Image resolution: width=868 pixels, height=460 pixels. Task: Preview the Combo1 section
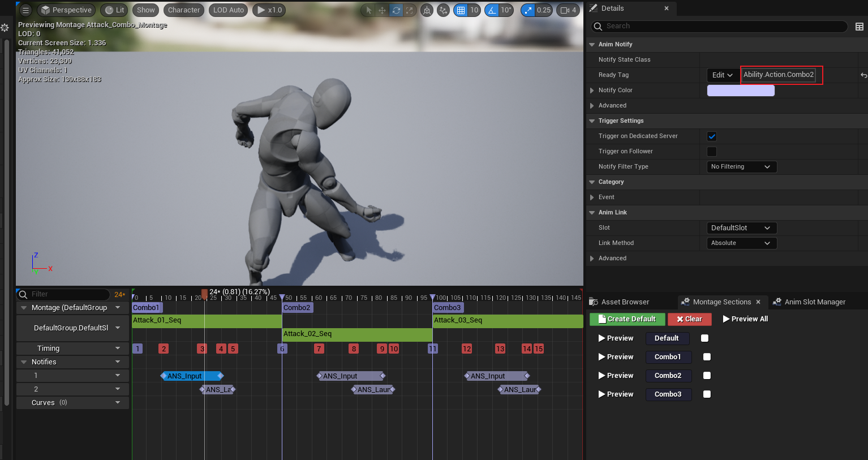tap(616, 357)
